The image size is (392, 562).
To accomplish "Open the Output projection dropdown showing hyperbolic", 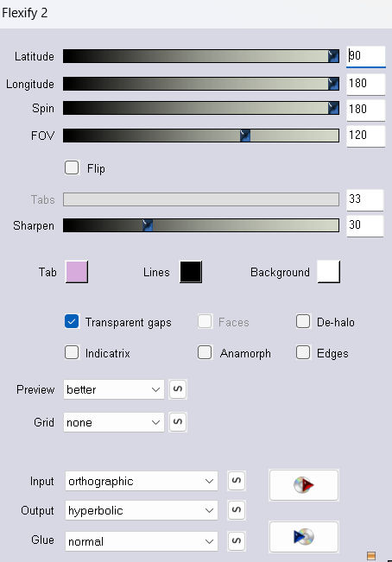I will [x=142, y=510].
